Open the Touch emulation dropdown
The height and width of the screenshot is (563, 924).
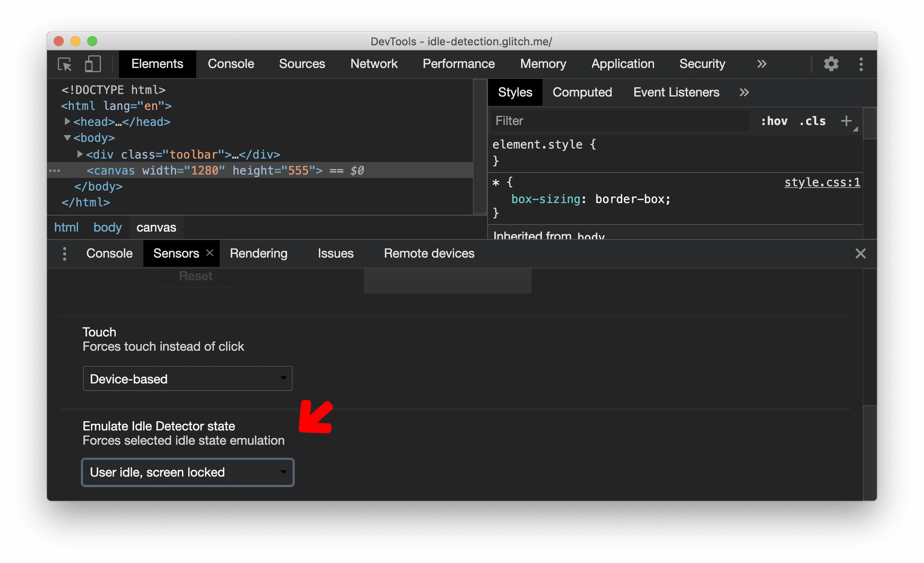pyautogui.click(x=186, y=379)
